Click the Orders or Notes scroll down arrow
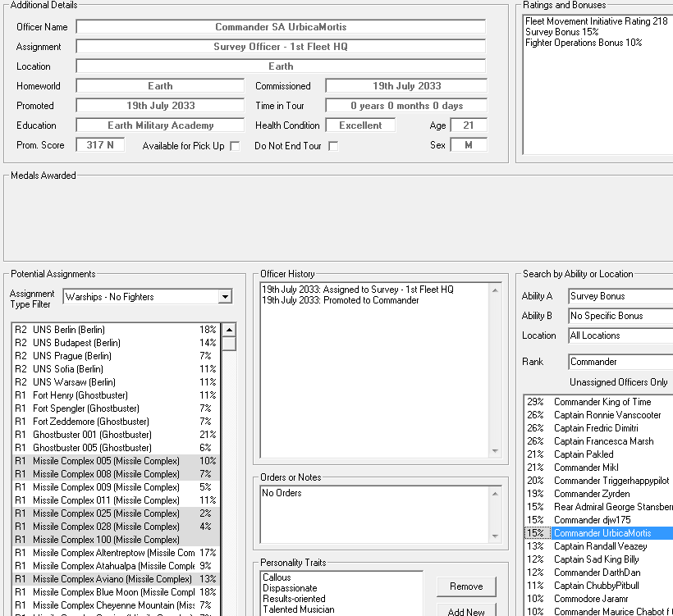This screenshot has width=673, height=616. point(495,536)
